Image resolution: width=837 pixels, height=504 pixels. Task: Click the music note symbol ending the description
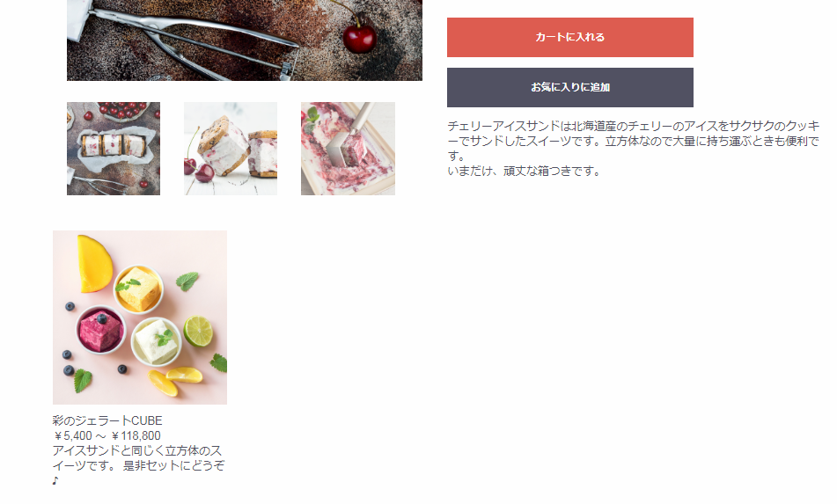tap(55, 480)
